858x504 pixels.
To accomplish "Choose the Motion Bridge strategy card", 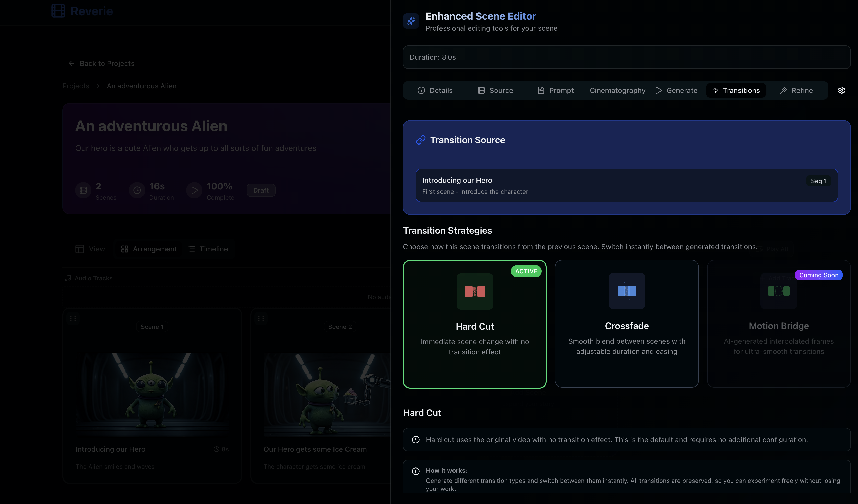I will (779, 324).
